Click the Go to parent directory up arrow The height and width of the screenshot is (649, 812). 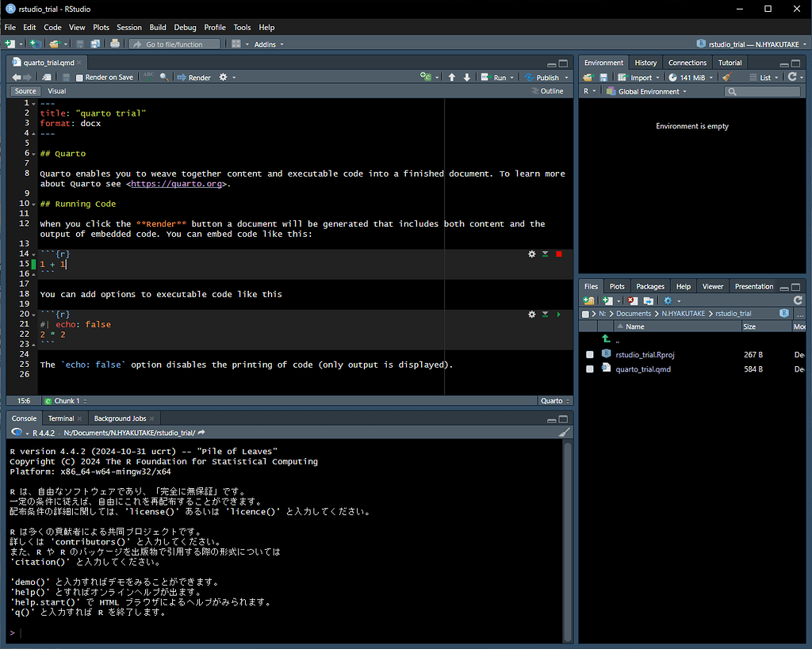tap(606, 338)
